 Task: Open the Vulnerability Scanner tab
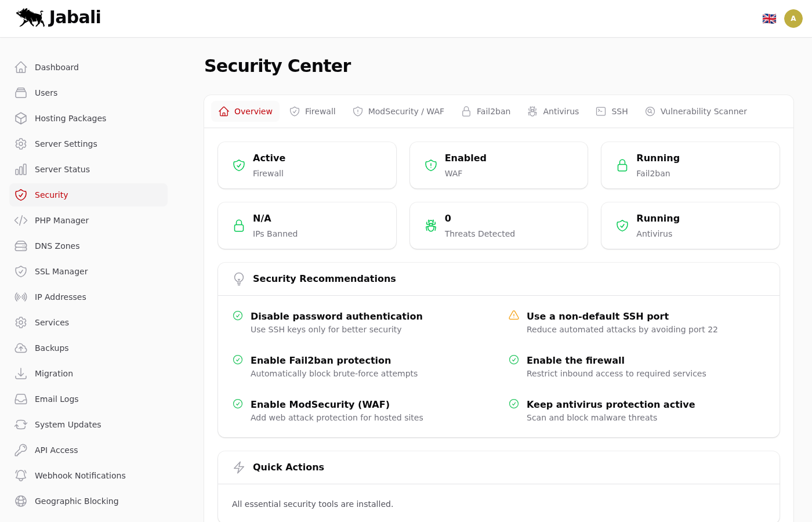pyautogui.click(x=696, y=111)
